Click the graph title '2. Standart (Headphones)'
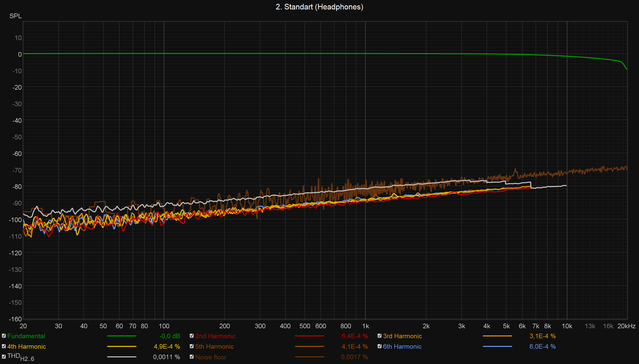Viewport: 639px width, 364px height. 319,7
